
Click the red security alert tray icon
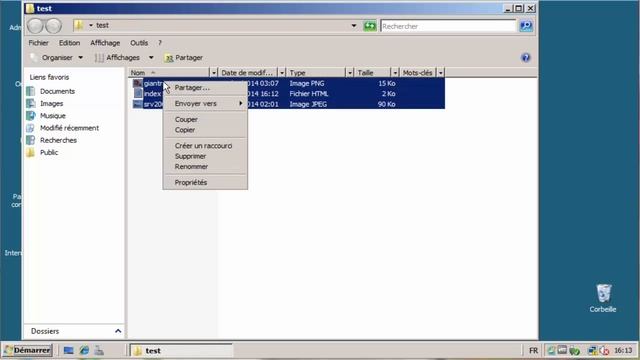click(604, 350)
